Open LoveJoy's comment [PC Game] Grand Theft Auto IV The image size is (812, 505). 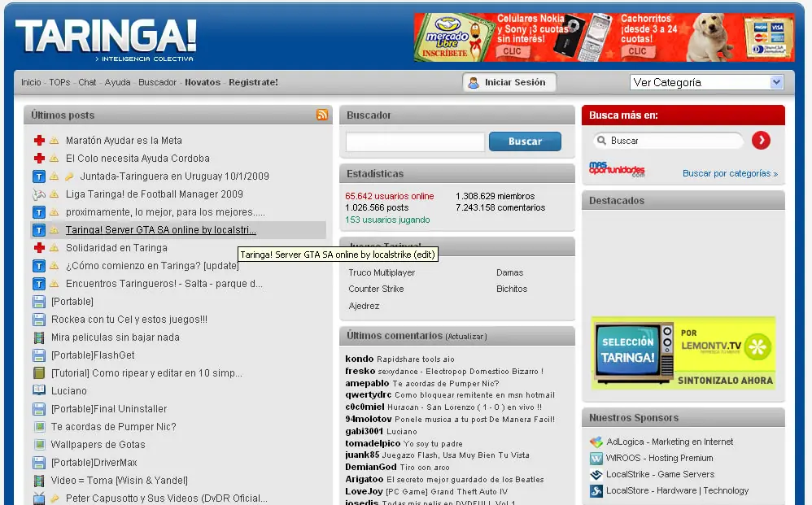(x=447, y=491)
